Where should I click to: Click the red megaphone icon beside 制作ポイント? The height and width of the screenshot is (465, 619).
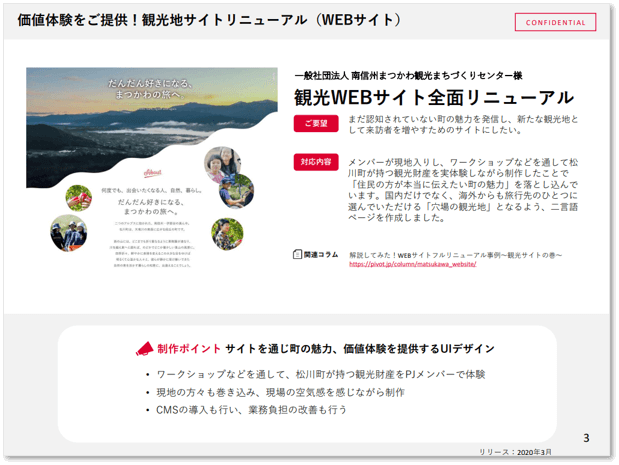(x=144, y=349)
